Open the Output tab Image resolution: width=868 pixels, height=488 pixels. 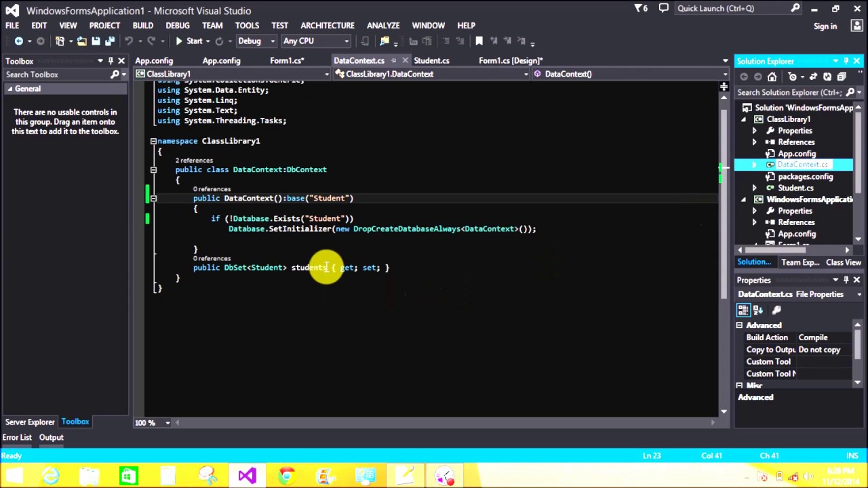(51, 437)
